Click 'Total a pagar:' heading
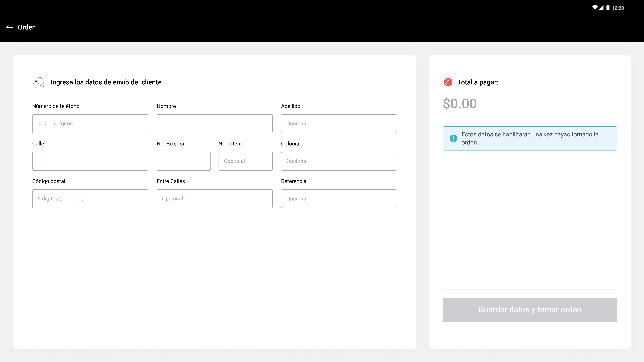Image resolution: width=644 pixels, height=362 pixels. [x=478, y=82]
